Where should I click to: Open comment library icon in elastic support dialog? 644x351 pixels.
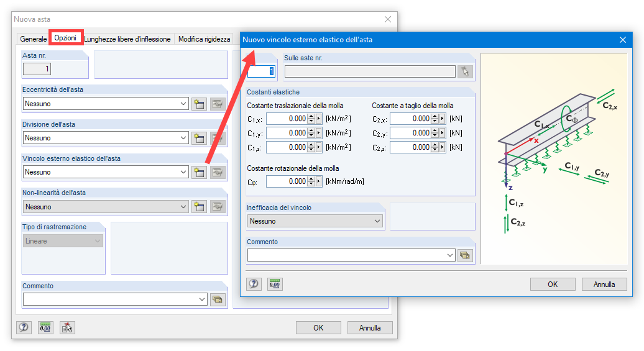465,255
